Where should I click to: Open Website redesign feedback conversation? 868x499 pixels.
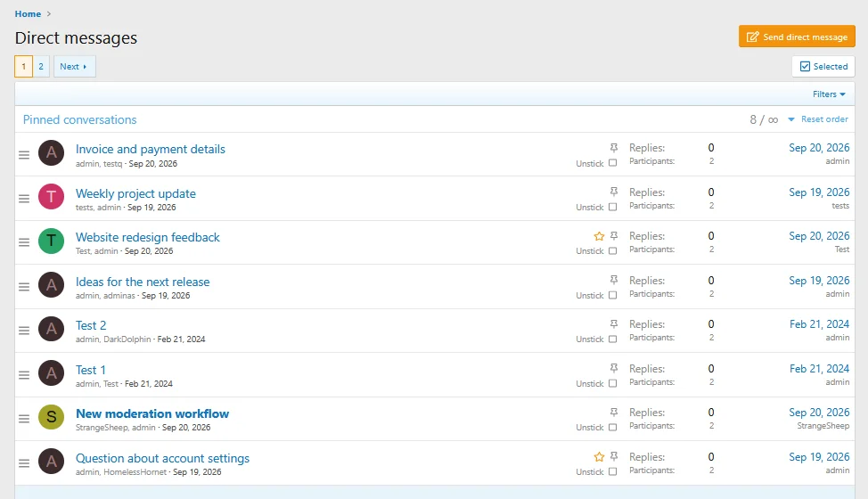(x=147, y=237)
